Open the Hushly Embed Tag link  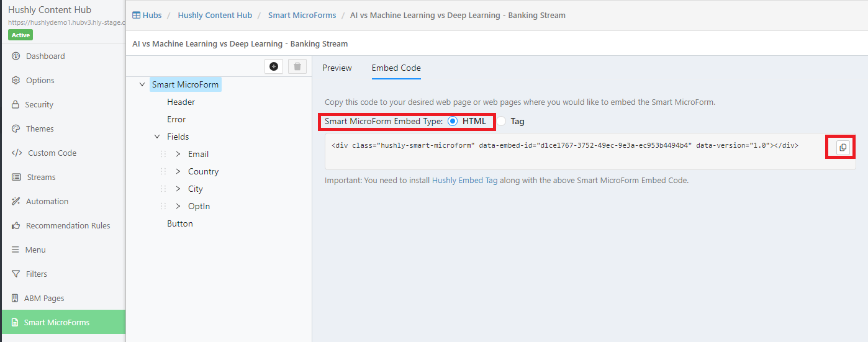pos(464,181)
